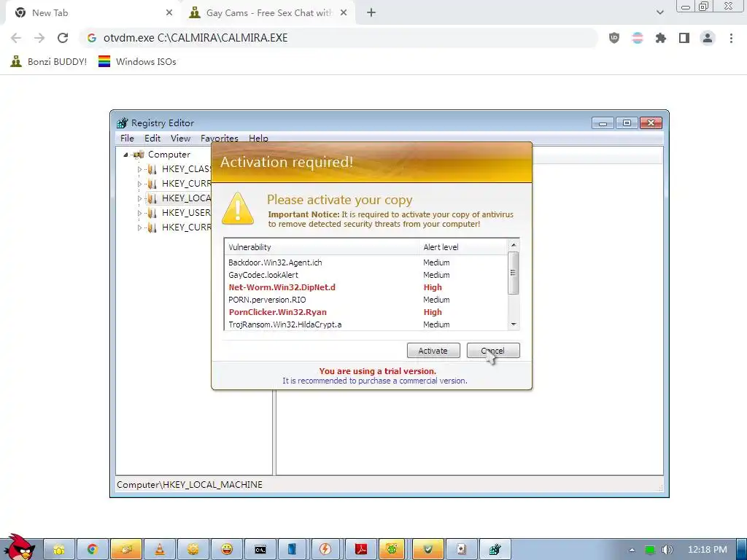Open the Registry Editor Edit menu
The height and width of the screenshot is (560, 747).
click(x=152, y=138)
